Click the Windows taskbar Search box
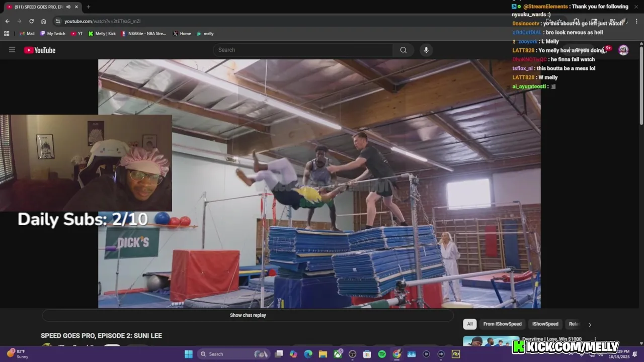 click(234, 354)
